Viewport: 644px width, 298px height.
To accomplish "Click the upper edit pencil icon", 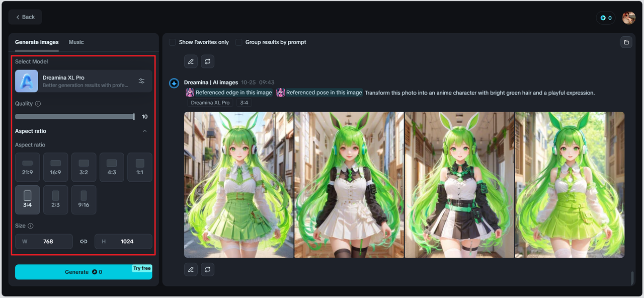I will click(191, 61).
